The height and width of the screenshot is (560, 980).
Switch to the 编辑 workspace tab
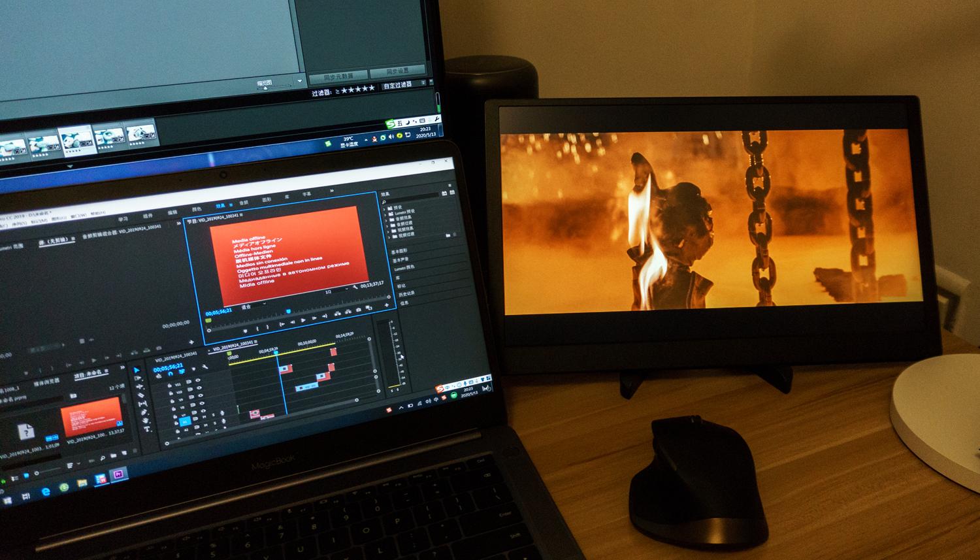pyautogui.click(x=172, y=212)
